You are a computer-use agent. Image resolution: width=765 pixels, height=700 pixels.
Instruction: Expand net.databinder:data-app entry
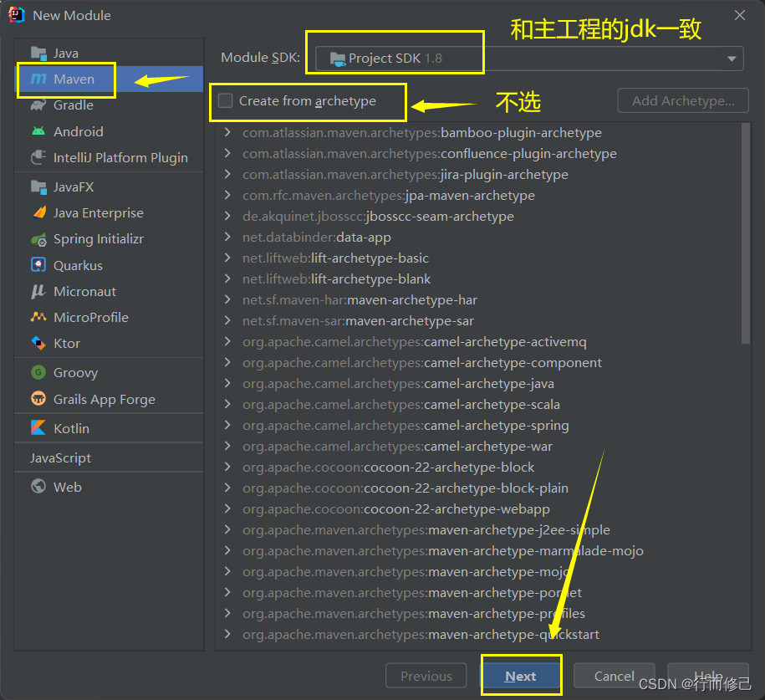click(x=227, y=237)
